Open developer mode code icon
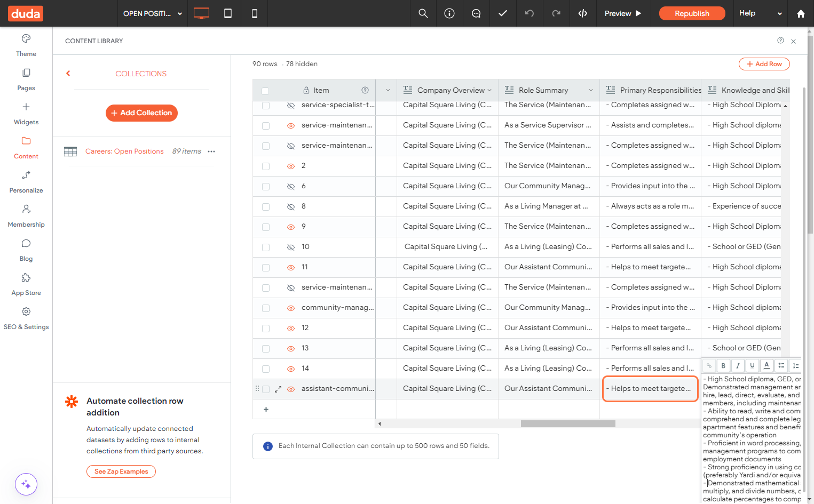Screen dimensions: 814x504 click(583, 13)
